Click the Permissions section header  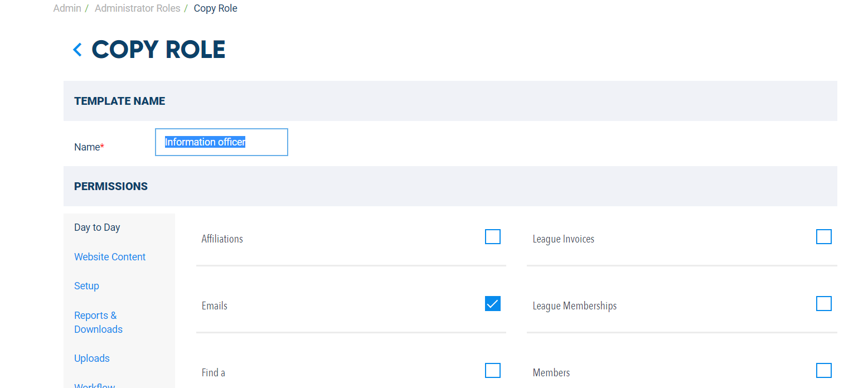coord(450,186)
